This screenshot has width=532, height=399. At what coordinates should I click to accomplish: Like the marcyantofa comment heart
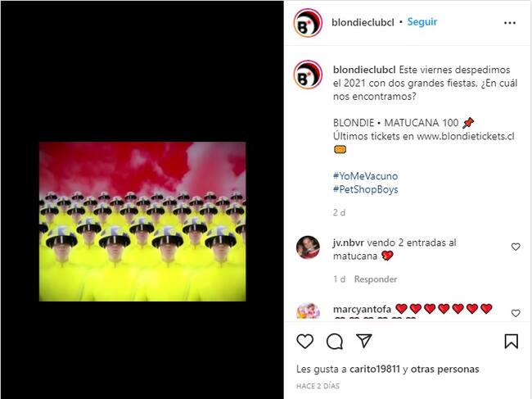516,313
